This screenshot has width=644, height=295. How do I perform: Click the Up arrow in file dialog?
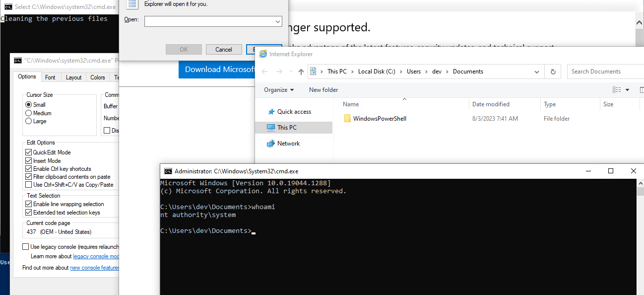[x=301, y=72]
